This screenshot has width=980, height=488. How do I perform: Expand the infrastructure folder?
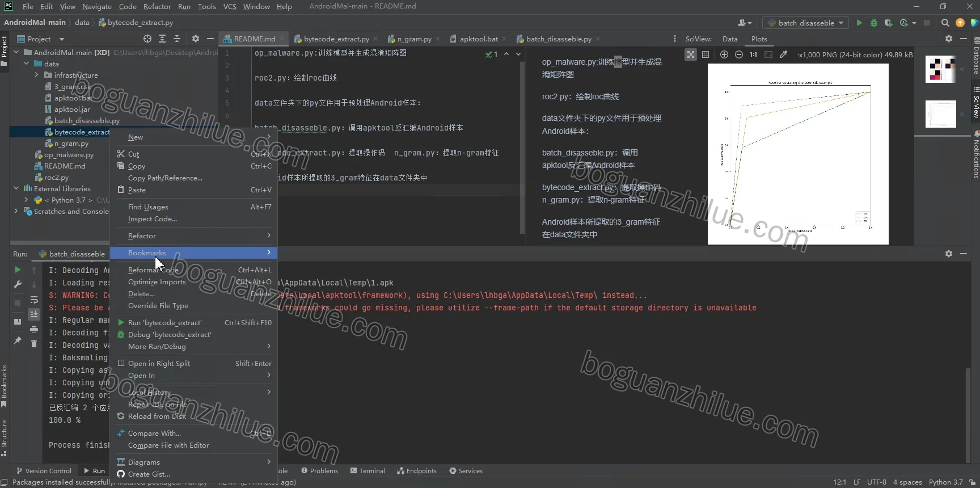37,75
